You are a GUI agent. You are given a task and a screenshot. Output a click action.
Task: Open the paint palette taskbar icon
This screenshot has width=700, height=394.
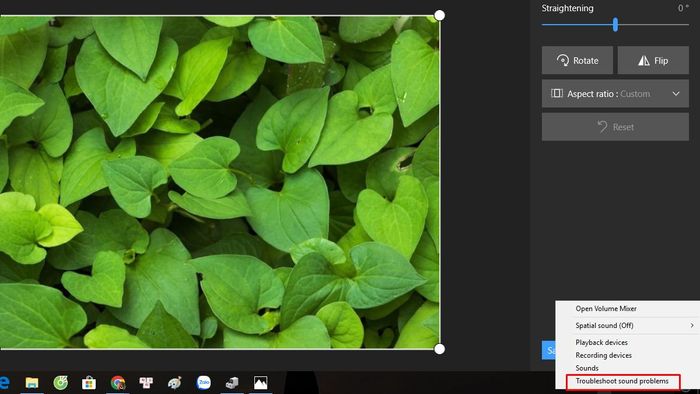tap(175, 383)
